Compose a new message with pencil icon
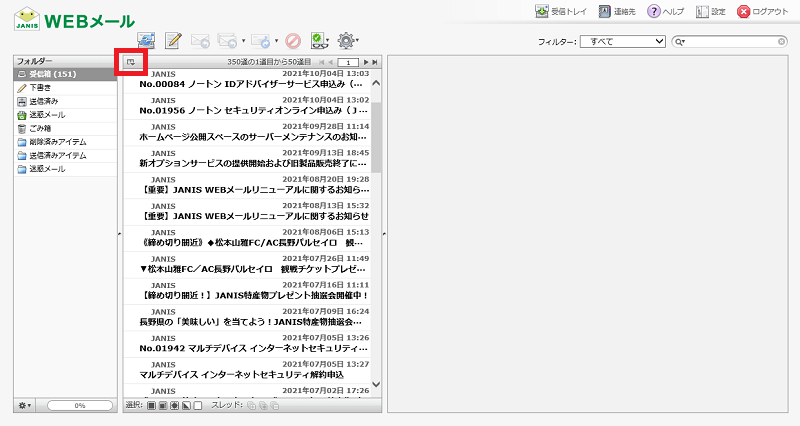This screenshot has width=800, height=426. pos(173,40)
